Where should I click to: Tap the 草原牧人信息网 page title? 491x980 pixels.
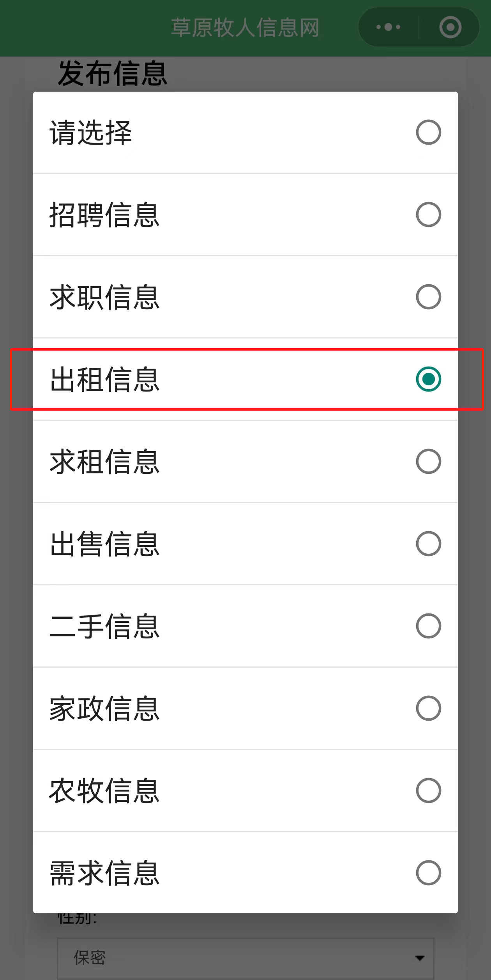(245, 28)
